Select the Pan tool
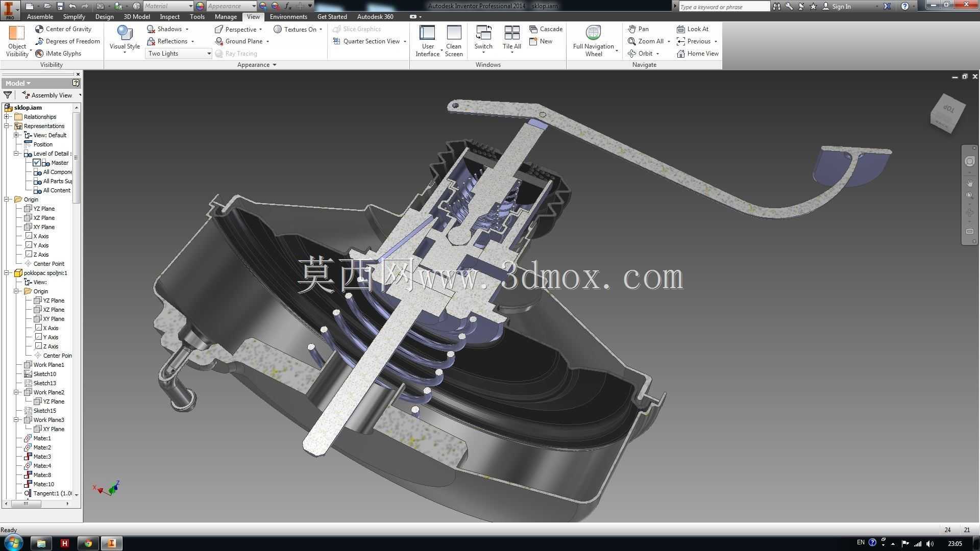 638,29
